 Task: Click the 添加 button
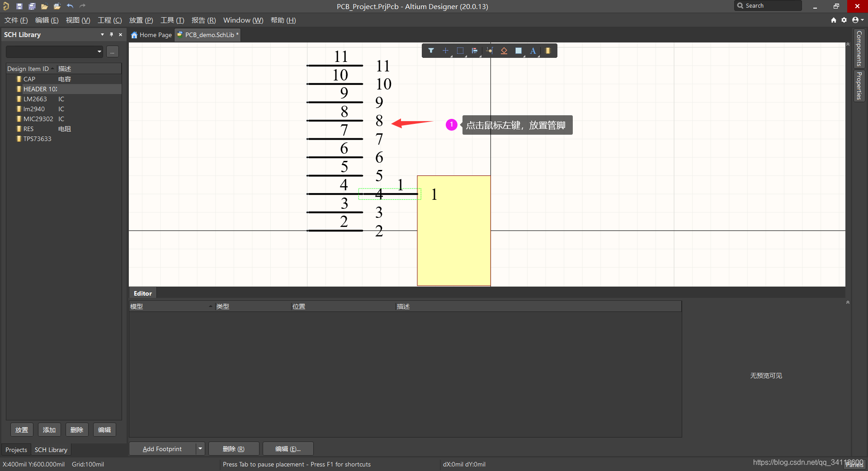pos(49,430)
